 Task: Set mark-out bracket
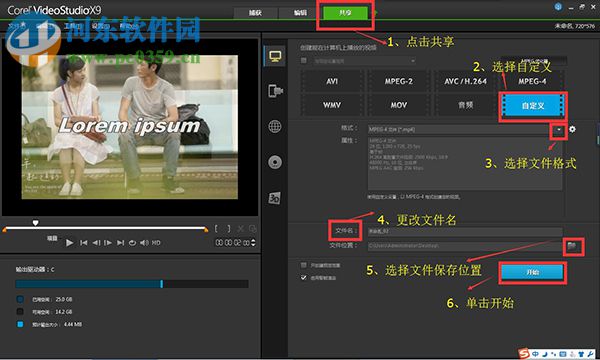(229, 229)
